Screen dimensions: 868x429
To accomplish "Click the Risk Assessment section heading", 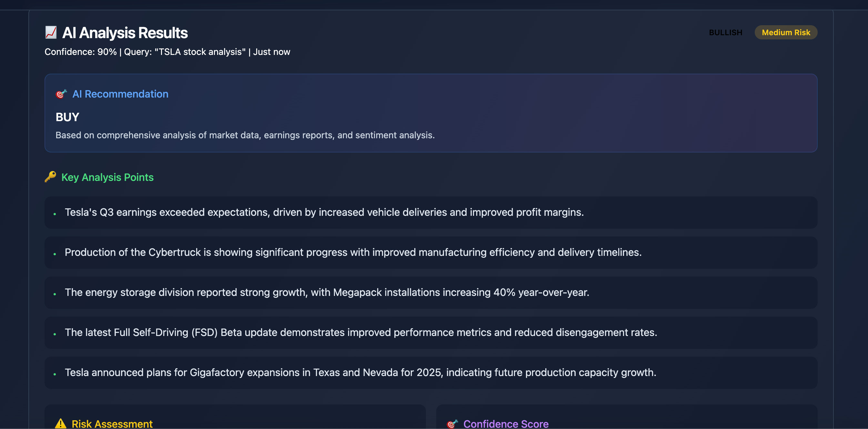I will tap(112, 424).
